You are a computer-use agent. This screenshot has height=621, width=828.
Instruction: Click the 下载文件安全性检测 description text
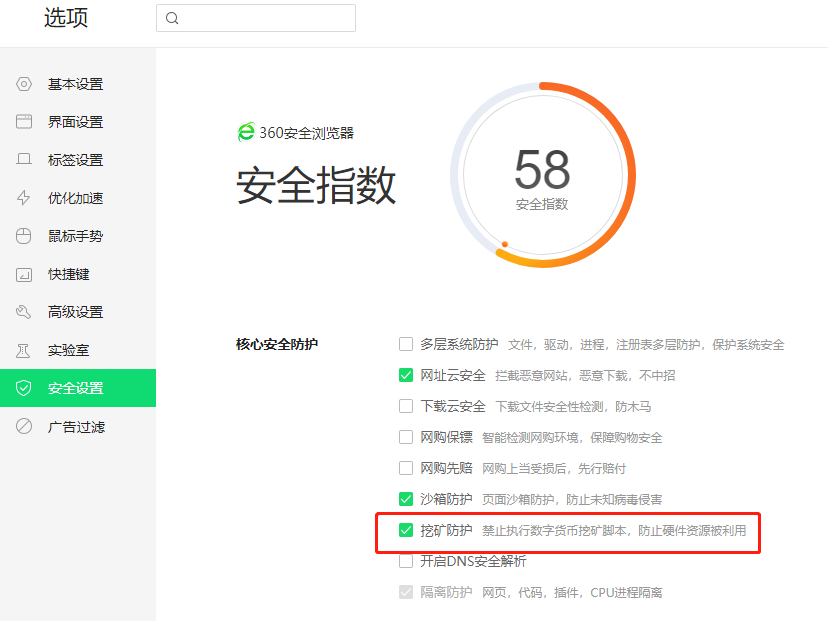(x=573, y=407)
